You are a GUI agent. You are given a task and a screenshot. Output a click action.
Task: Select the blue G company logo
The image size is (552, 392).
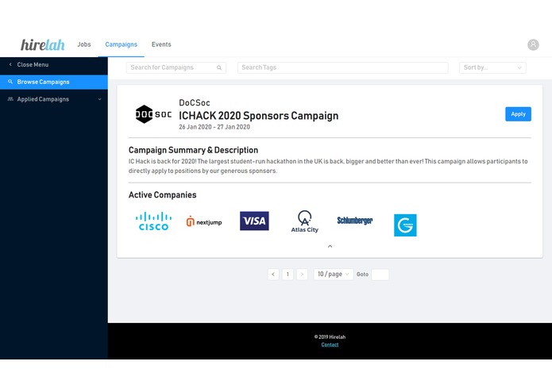(x=405, y=225)
